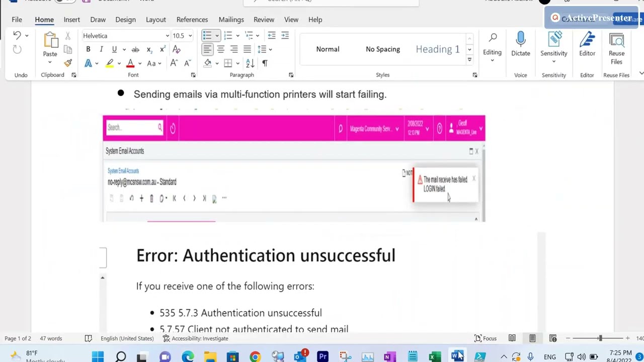Switch to the Review tab
The height and width of the screenshot is (362, 644).
264,20
